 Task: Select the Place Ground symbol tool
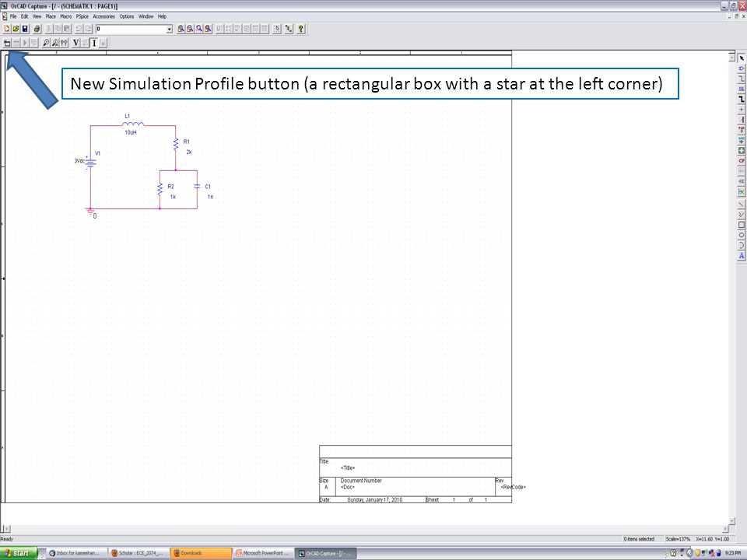click(742, 140)
